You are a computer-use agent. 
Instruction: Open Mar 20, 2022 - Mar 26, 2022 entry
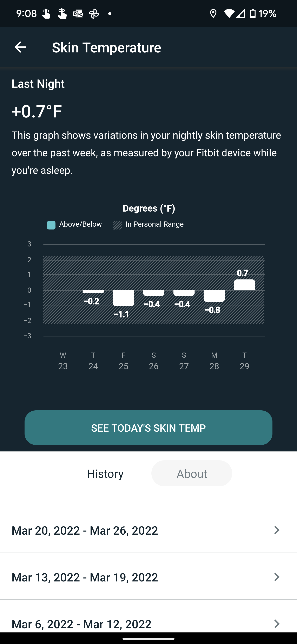(x=85, y=530)
